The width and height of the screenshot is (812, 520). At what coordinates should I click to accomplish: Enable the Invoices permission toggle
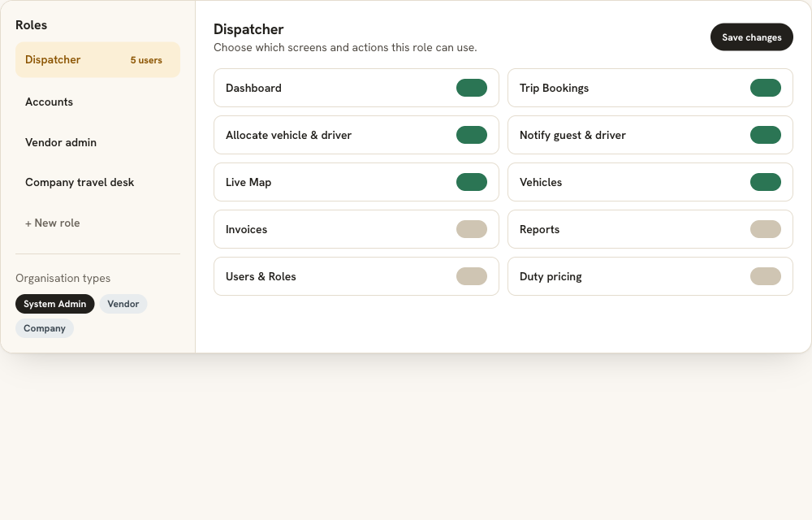[x=471, y=229]
